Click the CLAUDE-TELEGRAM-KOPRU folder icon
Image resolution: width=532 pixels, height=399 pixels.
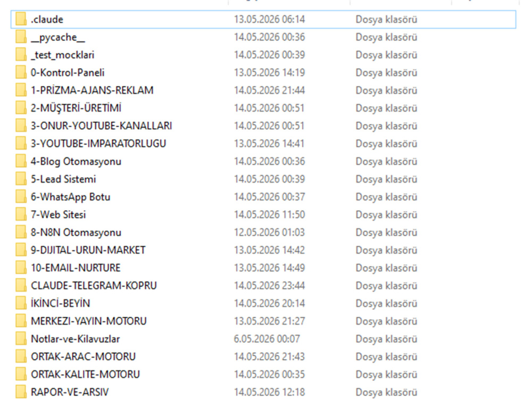21,285
